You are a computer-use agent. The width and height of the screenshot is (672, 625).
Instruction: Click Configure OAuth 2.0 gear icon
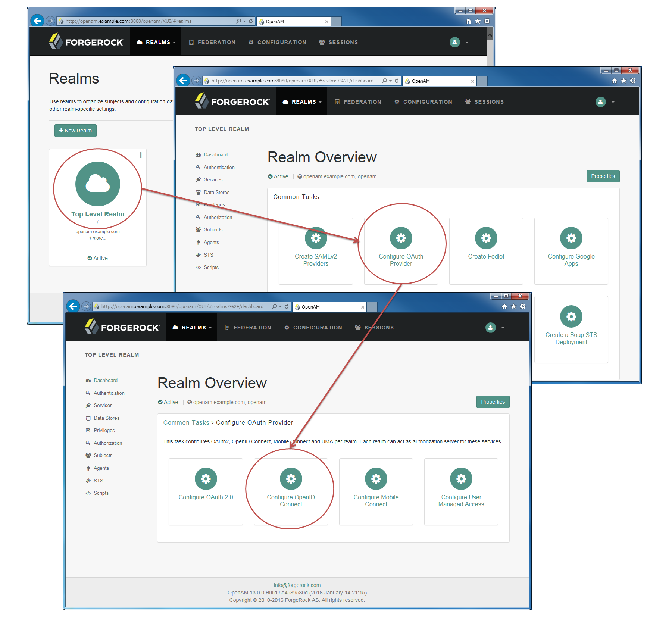206,479
